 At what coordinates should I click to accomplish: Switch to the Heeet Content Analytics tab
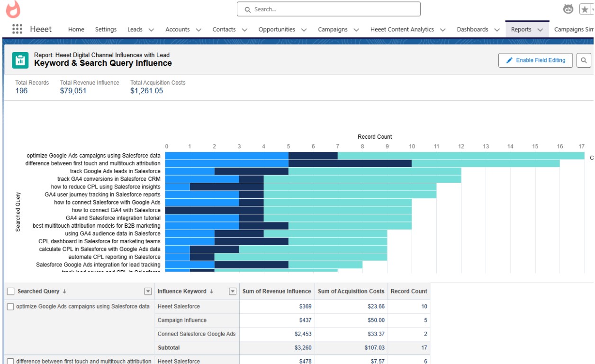(402, 29)
